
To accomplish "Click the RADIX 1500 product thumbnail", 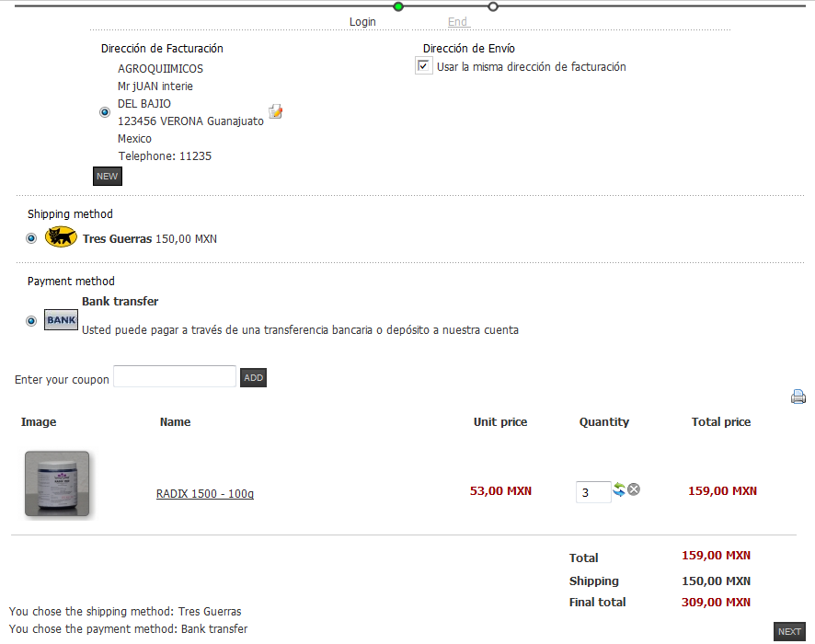I will 57,484.
